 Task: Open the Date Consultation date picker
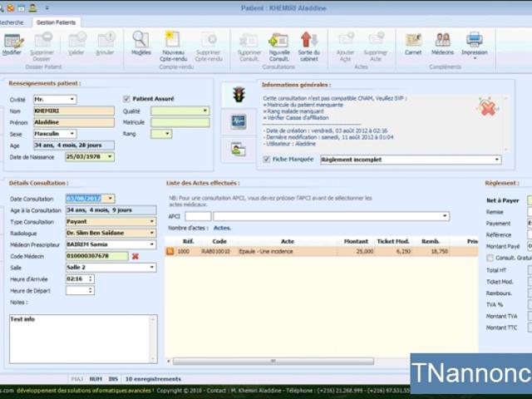click(111, 199)
